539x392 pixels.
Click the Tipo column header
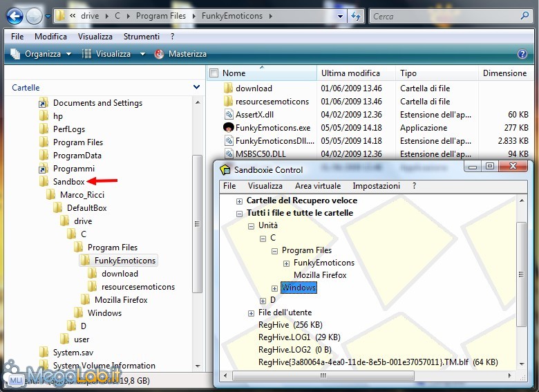tap(408, 73)
